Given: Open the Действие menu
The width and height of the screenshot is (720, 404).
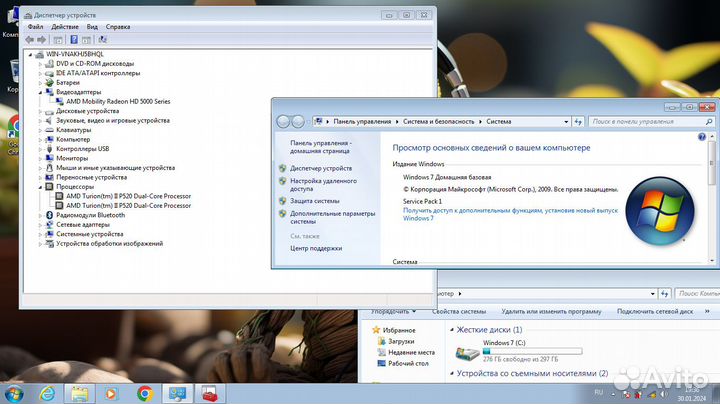Looking at the screenshot, I should click(65, 27).
